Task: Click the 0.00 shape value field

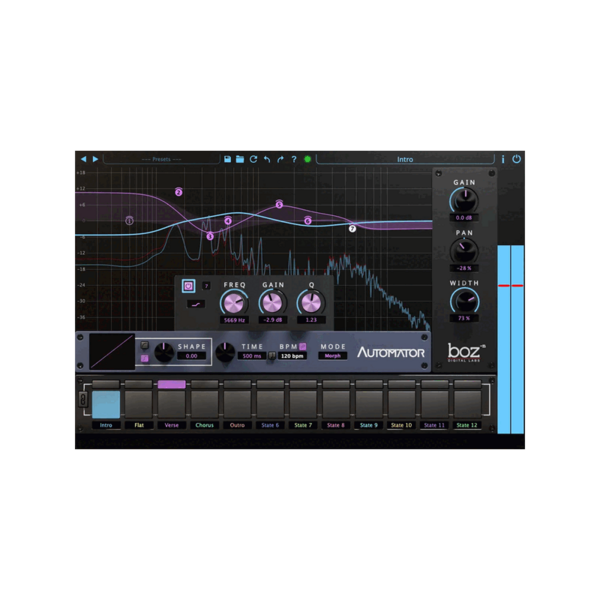Action: coord(191,356)
